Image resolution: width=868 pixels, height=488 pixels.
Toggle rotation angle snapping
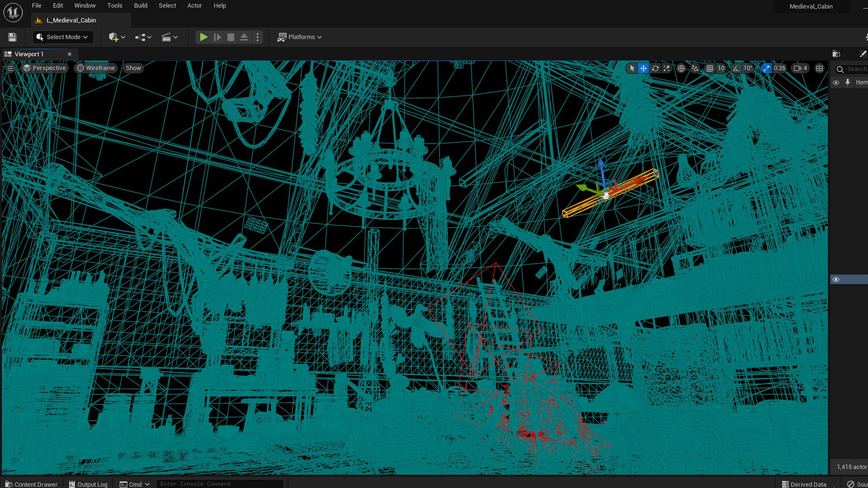[735, 68]
